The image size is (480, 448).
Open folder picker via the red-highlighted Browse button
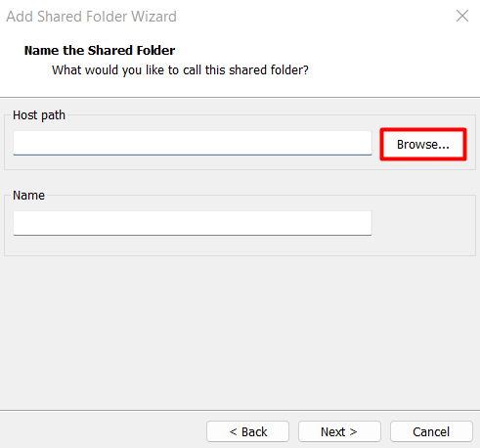(x=423, y=145)
